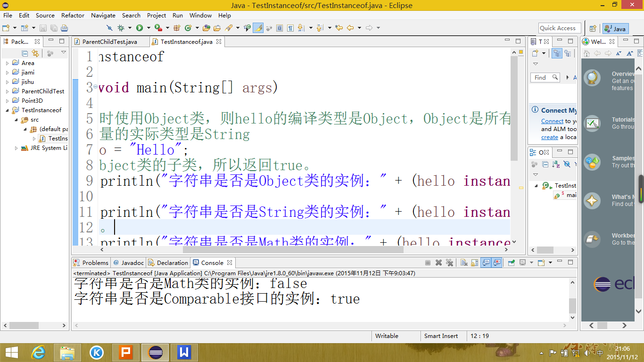644x362 pixels.
Task: Click the Save disk icon in toolbar
Action: tap(43, 28)
